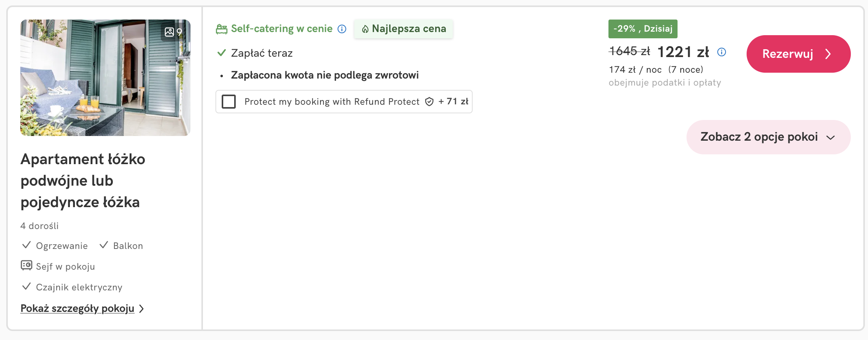
Task: Click the Rezerwuj button
Action: [x=798, y=54]
